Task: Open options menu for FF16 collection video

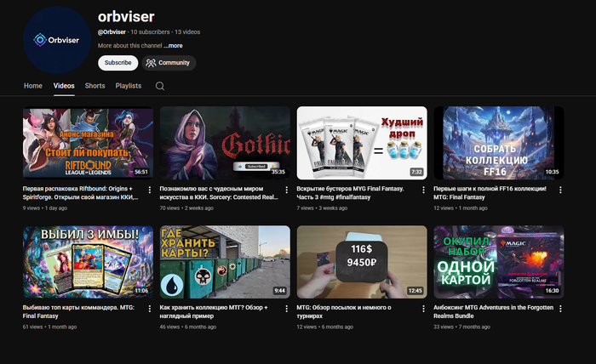Action: 560,190
